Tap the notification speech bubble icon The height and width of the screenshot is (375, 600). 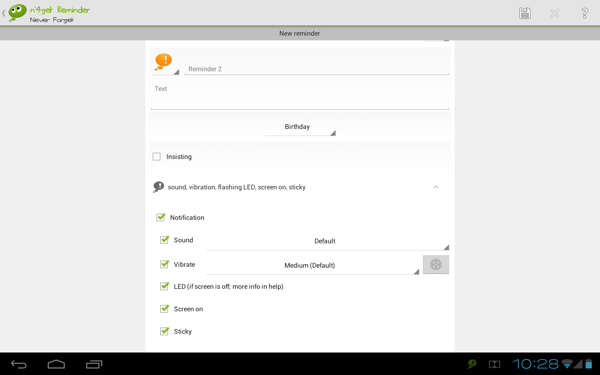[158, 187]
